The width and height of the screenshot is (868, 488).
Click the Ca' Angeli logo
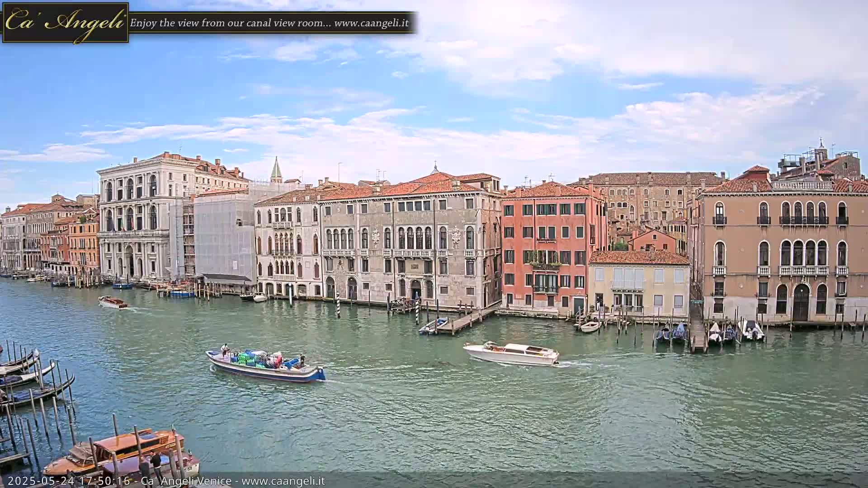66,23
